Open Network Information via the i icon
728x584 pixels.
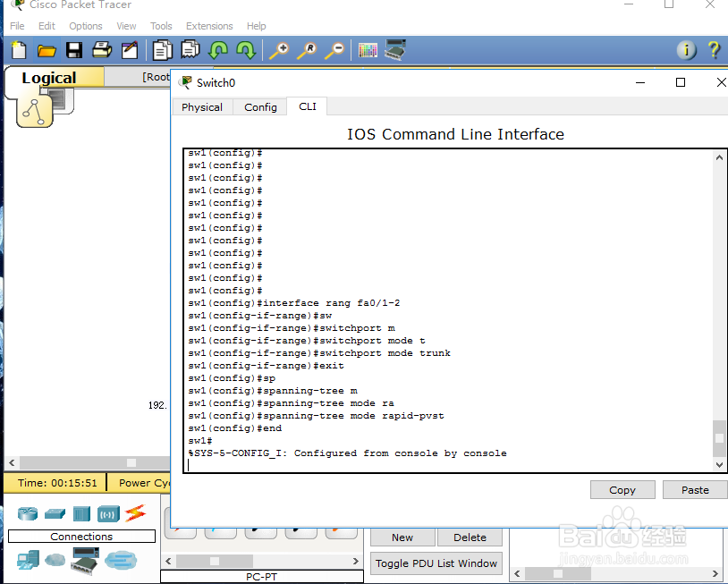click(684, 50)
